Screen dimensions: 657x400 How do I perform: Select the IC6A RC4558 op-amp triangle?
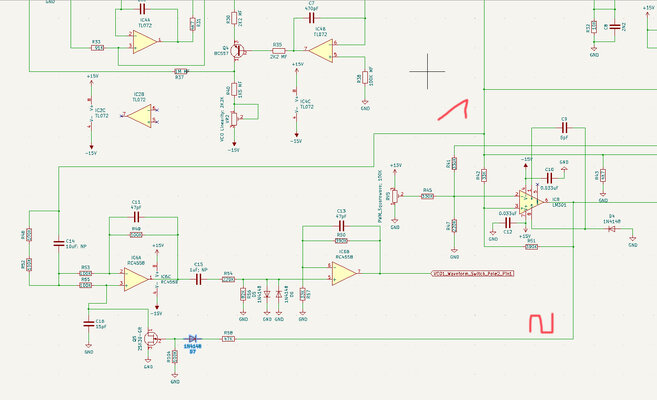136,279
